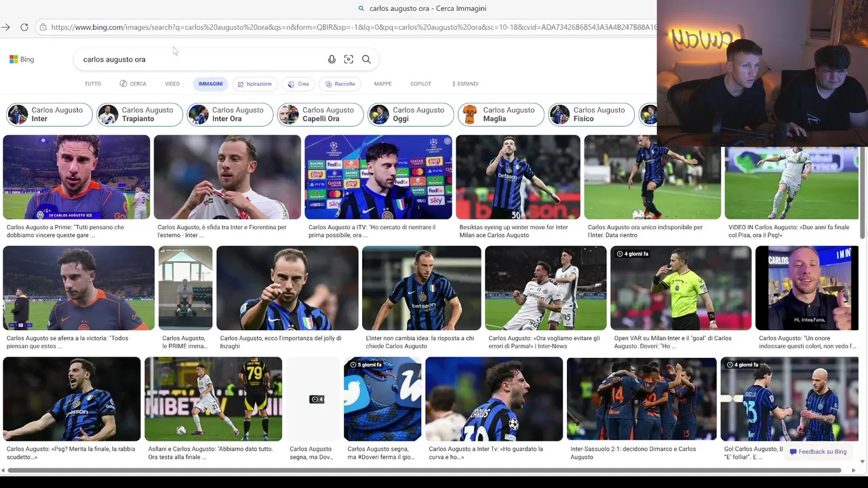The height and width of the screenshot is (488, 868).
Task: Open the 'le PRIME imma...' thumbnail
Action: click(185, 288)
